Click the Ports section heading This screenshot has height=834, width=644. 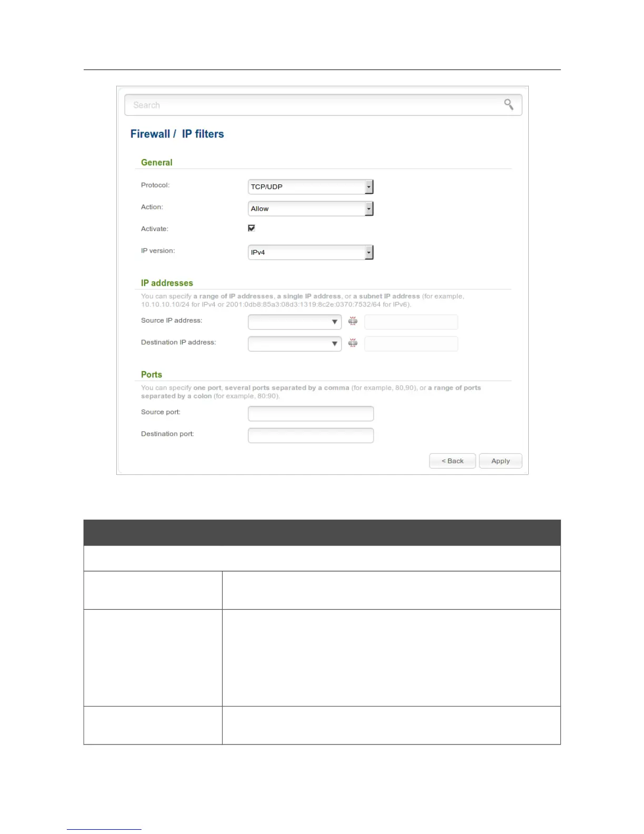[152, 374]
